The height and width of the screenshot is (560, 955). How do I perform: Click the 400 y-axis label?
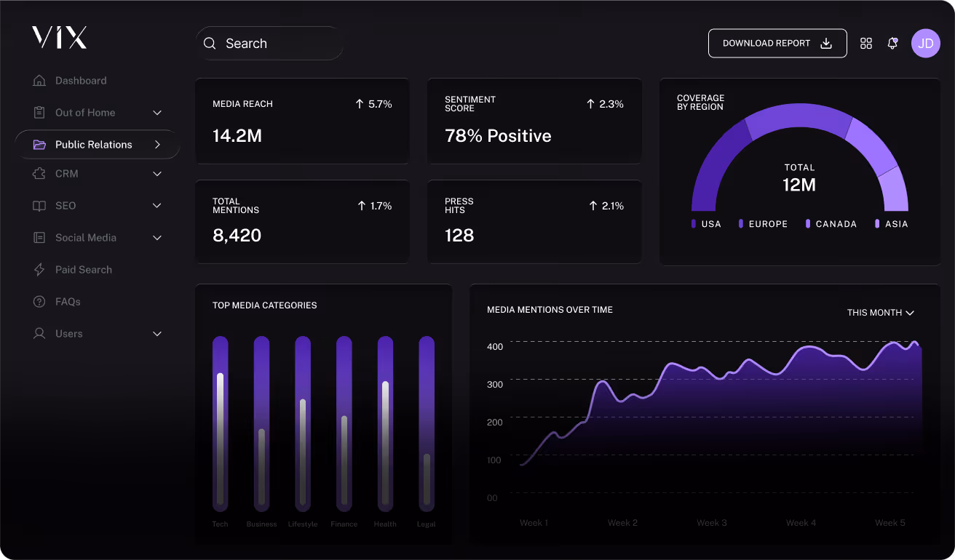495,347
